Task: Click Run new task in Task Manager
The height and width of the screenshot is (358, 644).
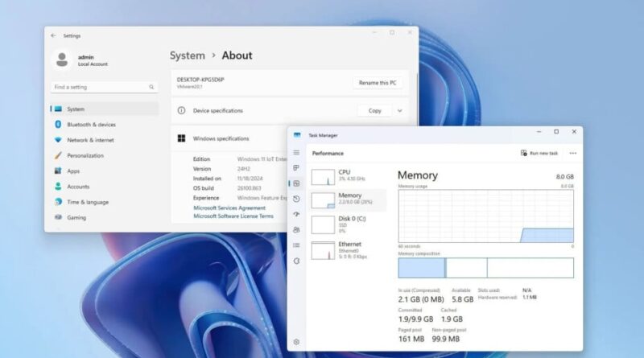Action: (539, 153)
